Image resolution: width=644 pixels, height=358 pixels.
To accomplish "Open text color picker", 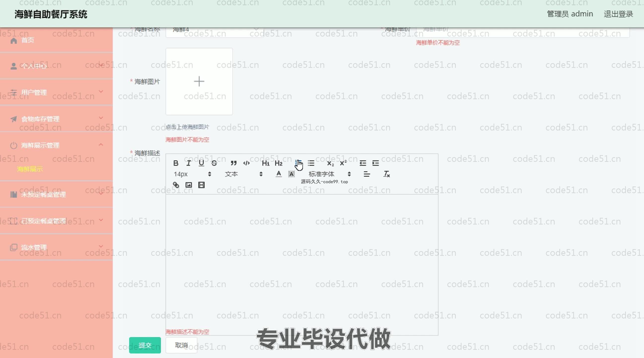I will click(x=279, y=174).
